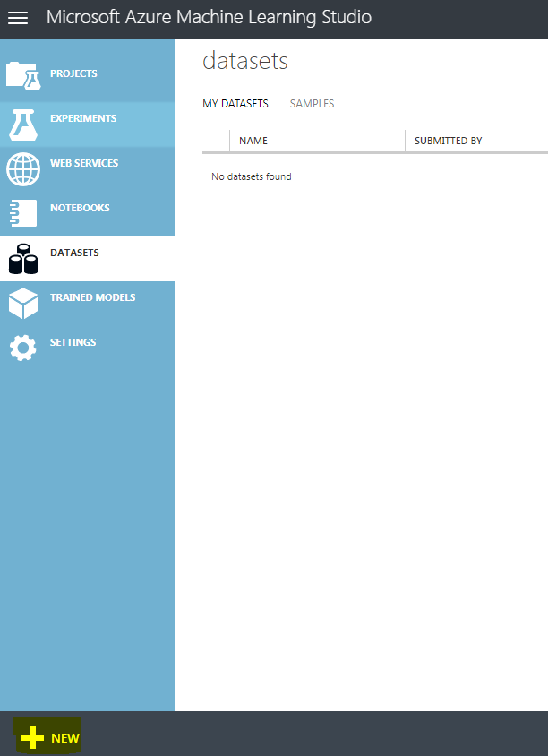548x756 pixels.
Task: Click the Notebooks notebook icon
Action: (x=23, y=213)
